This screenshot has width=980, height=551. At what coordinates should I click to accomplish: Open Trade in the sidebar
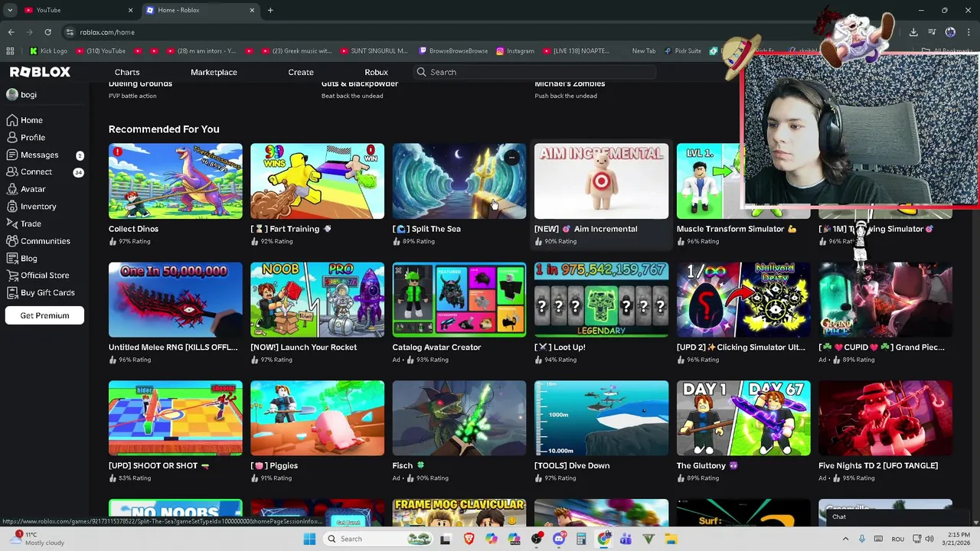[x=31, y=223]
